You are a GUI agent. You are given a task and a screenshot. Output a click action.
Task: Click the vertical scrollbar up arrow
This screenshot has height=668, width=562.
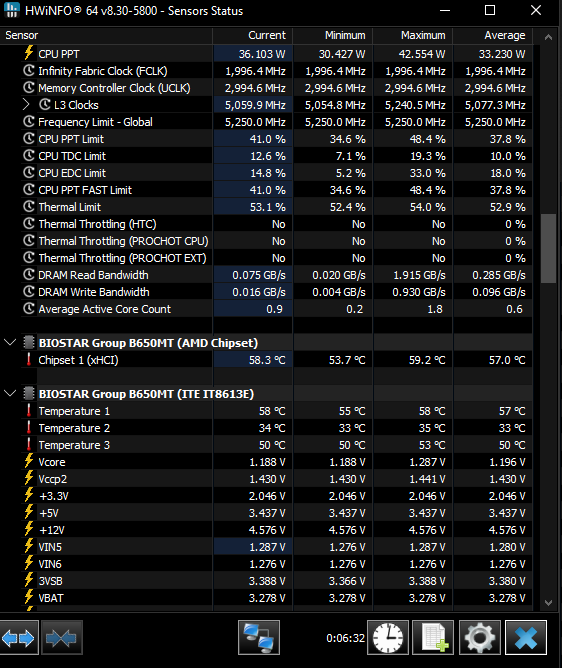point(548,37)
